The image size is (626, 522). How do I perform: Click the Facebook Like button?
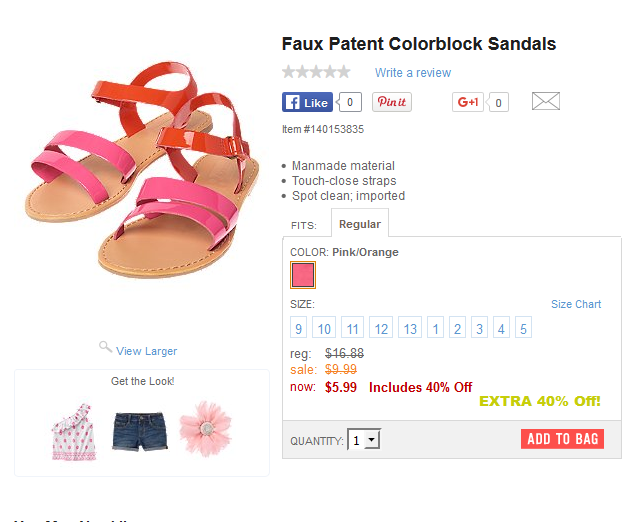point(307,102)
